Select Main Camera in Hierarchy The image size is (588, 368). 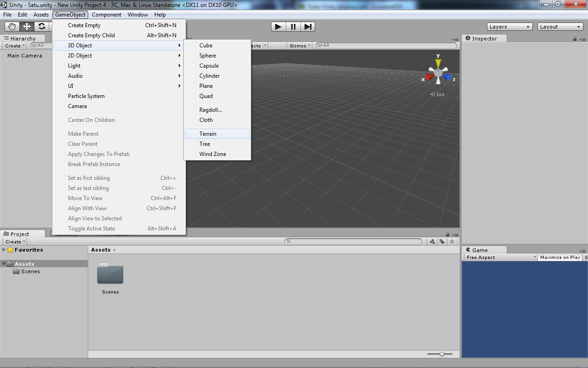[25, 56]
